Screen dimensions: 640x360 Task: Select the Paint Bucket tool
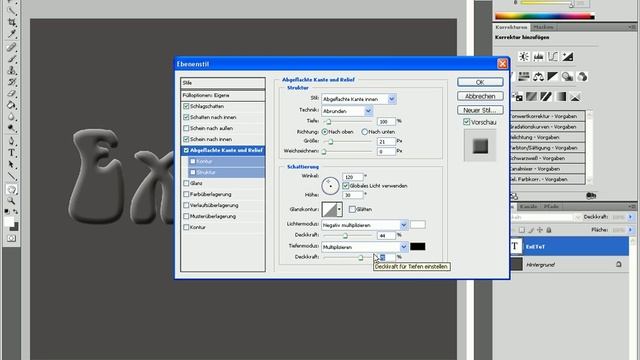coord(11,105)
